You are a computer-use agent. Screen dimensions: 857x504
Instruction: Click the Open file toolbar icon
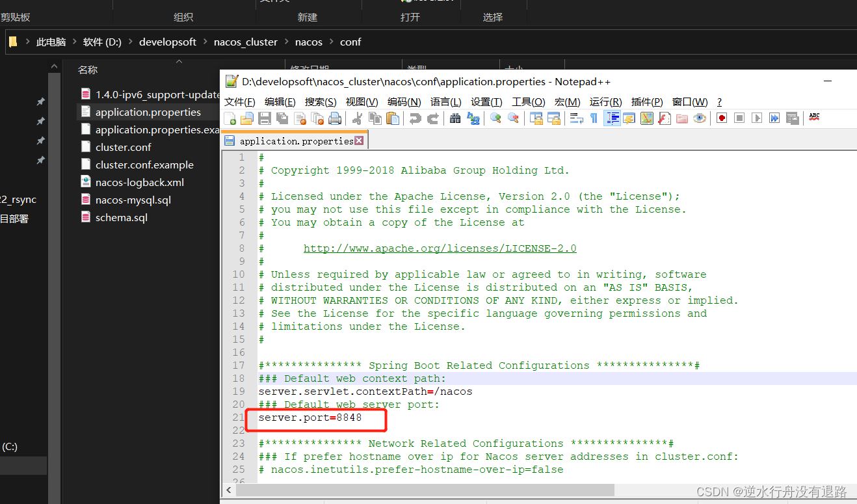pos(247,118)
